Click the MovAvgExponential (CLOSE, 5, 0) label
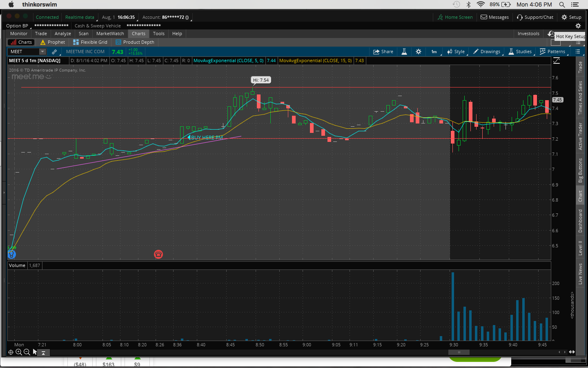 pos(229,61)
